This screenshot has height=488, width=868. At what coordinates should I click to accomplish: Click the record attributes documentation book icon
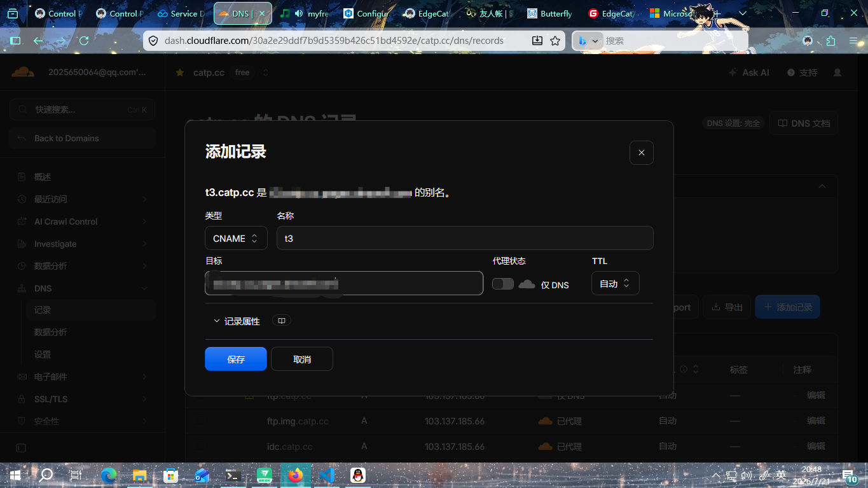282,321
